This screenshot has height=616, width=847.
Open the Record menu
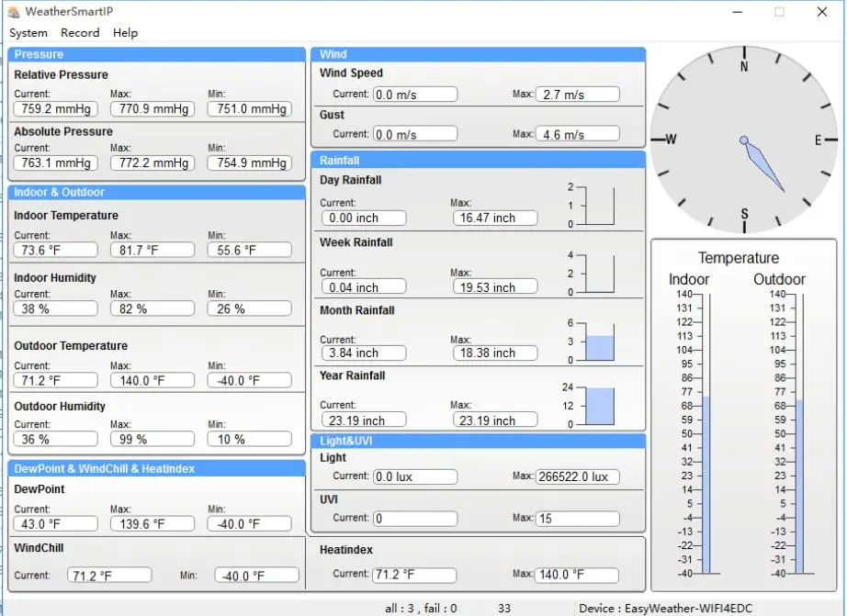80,33
